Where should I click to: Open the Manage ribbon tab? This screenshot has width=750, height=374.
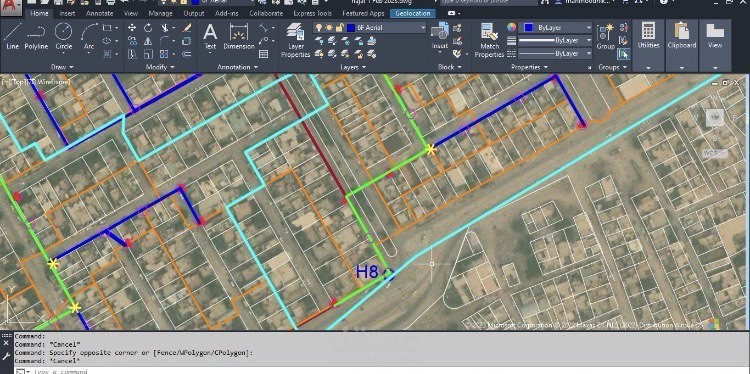(160, 13)
